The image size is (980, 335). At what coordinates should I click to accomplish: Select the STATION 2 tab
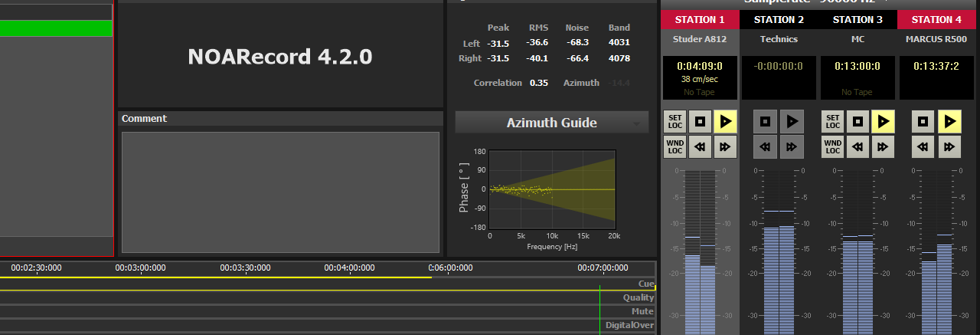coord(779,20)
